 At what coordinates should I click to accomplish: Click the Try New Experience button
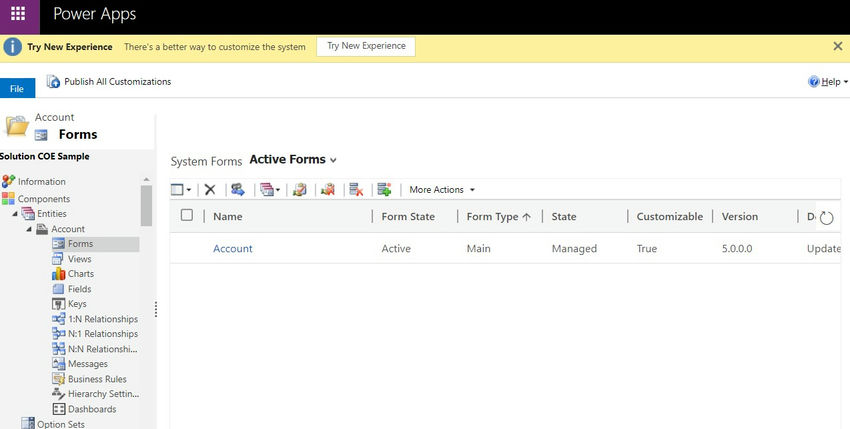click(x=366, y=46)
